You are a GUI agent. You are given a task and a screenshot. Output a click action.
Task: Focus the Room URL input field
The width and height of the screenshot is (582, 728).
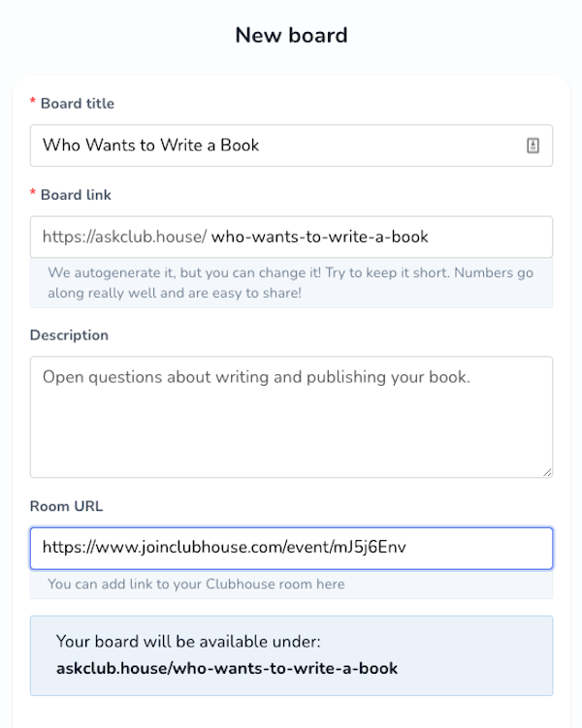(291, 549)
